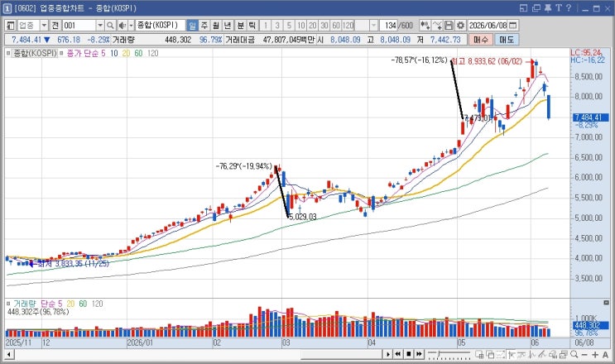Click the 'A' auto-scale icon at the bottom right
Viewport: 615px width, 364px height.
[x=606, y=355]
